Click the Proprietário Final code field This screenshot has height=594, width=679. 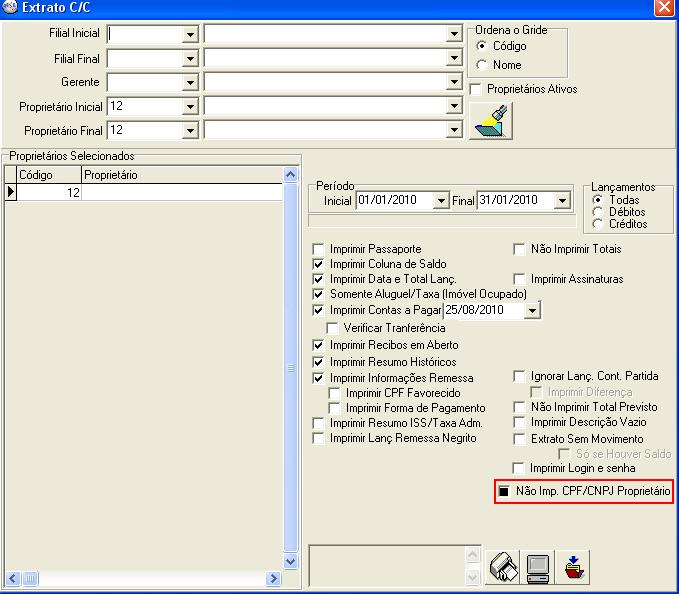coord(145,130)
